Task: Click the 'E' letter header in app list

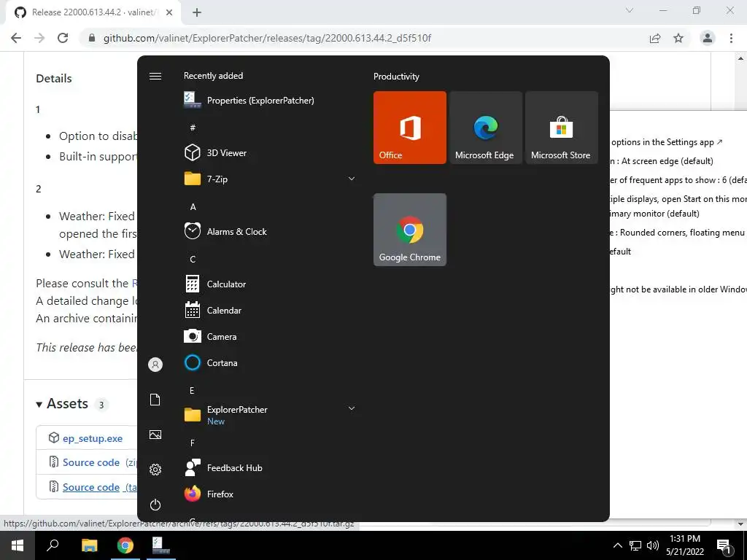Action: (192, 391)
